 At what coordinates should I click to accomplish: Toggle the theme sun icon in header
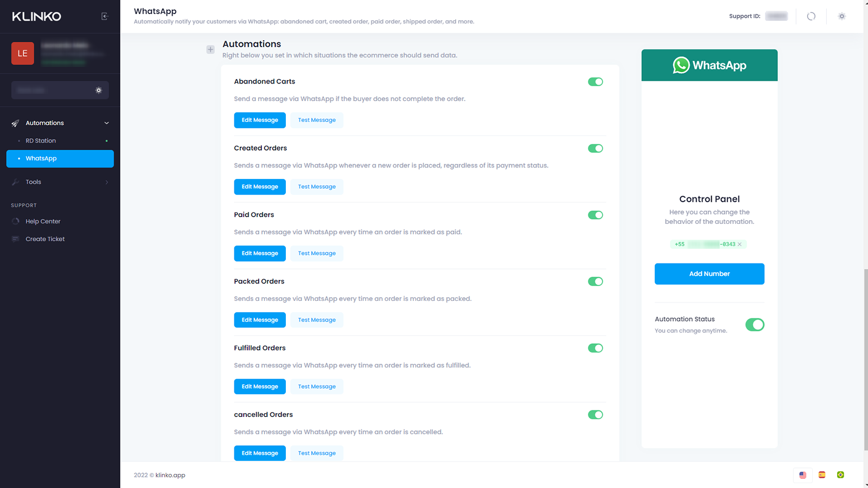841,16
